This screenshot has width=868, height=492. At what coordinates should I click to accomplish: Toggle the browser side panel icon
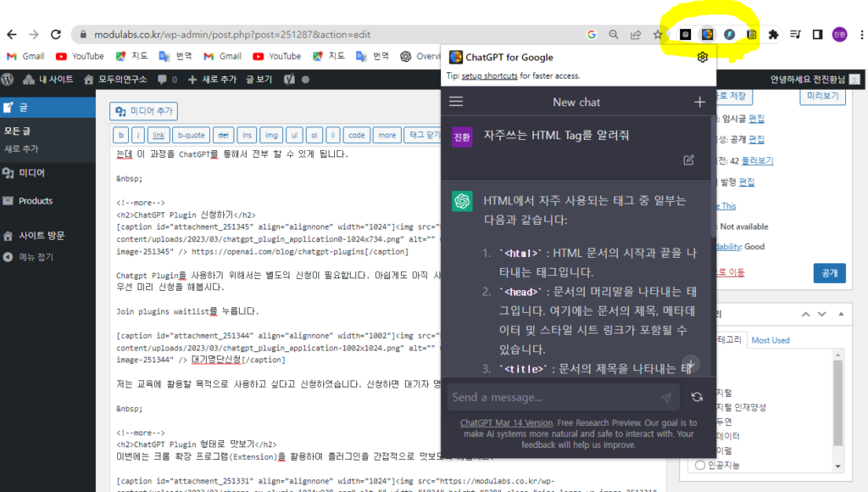(817, 34)
